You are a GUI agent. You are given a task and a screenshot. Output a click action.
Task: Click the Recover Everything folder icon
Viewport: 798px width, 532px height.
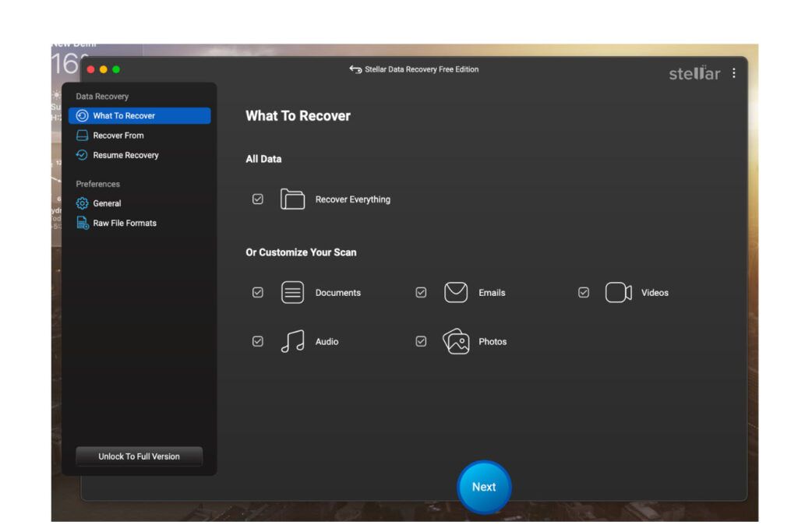[292, 199]
